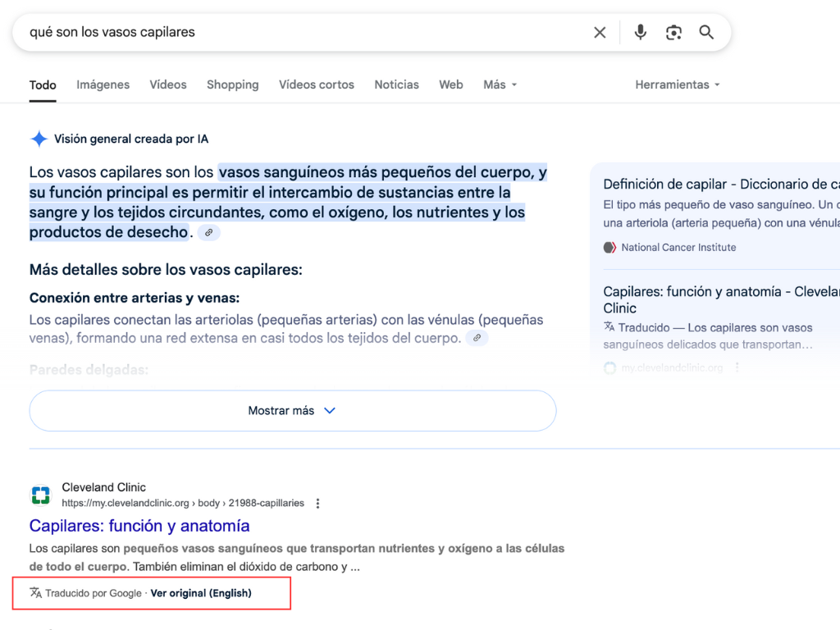Expand the AI overview with Mostrar más

(x=293, y=410)
